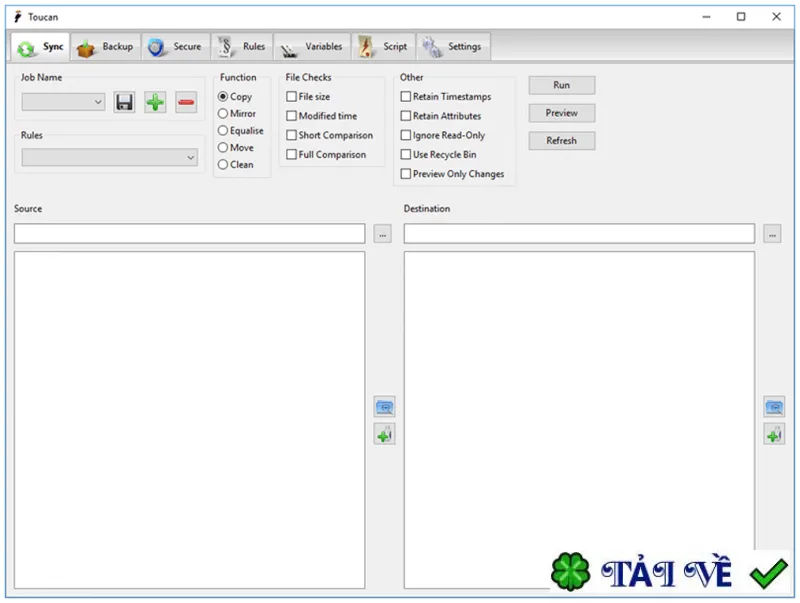The width and height of the screenshot is (800, 603).
Task: Click inside the Destination file list pane
Action: (x=579, y=420)
